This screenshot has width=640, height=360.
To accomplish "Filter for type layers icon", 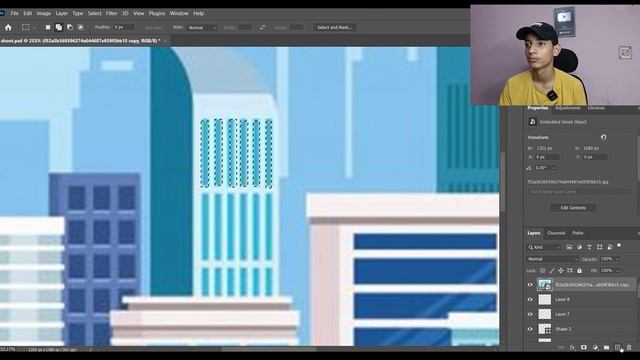I will [x=589, y=247].
